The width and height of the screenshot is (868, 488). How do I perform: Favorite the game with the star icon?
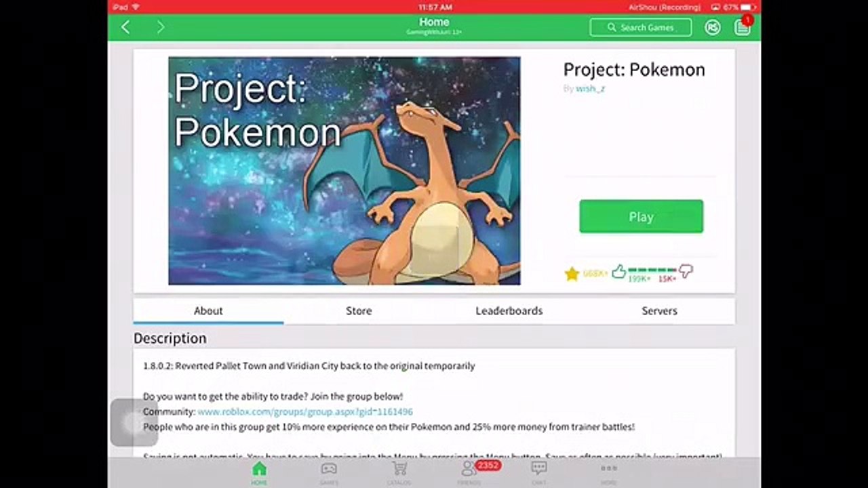click(x=572, y=273)
